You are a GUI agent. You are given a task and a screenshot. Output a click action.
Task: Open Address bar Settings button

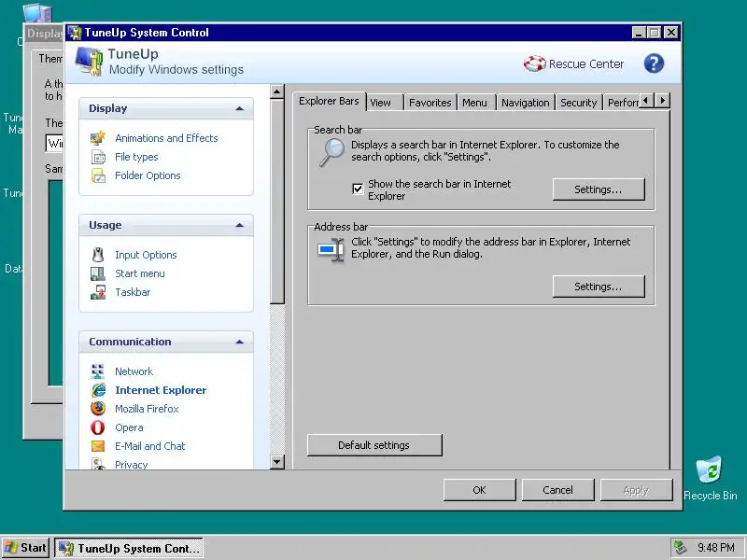click(599, 287)
